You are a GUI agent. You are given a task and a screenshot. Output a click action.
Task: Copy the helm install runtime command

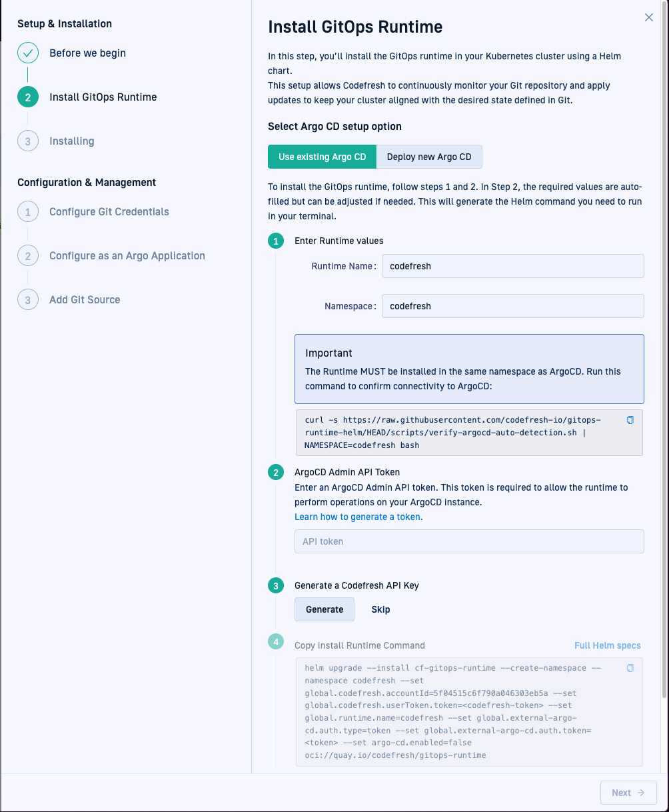point(630,667)
